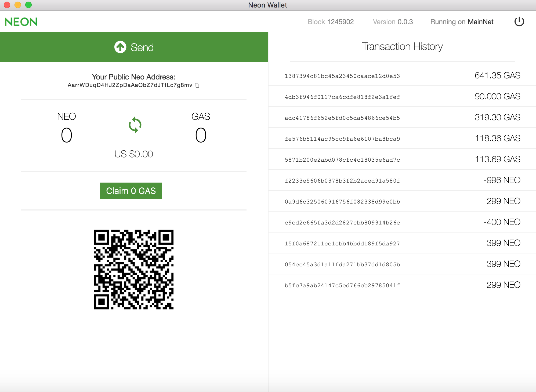Click the Send button
Viewport: 536px width, 392px height.
tap(134, 47)
